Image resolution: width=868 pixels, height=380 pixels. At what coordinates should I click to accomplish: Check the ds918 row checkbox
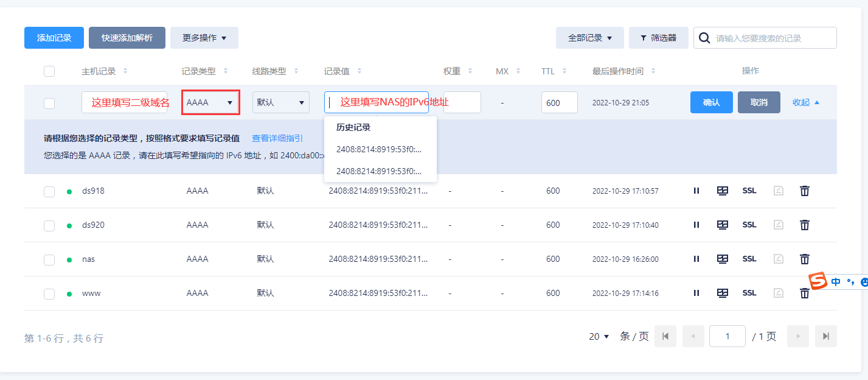point(49,192)
